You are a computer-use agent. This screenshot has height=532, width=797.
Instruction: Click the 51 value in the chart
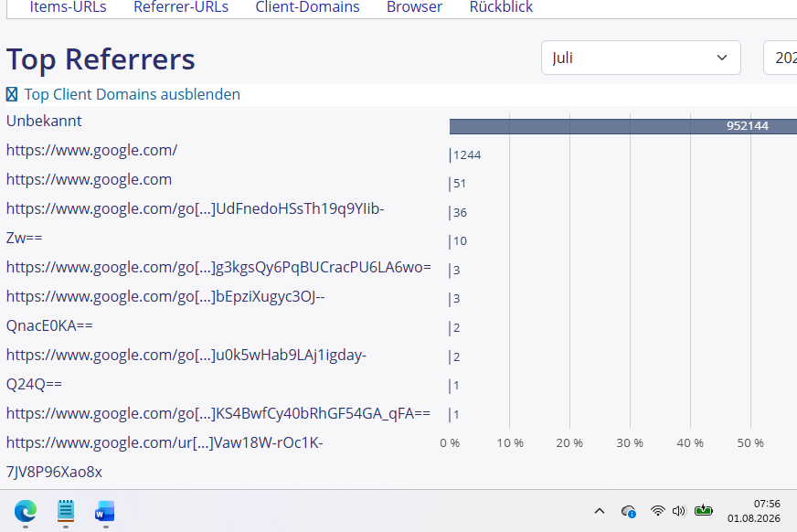[x=460, y=184]
